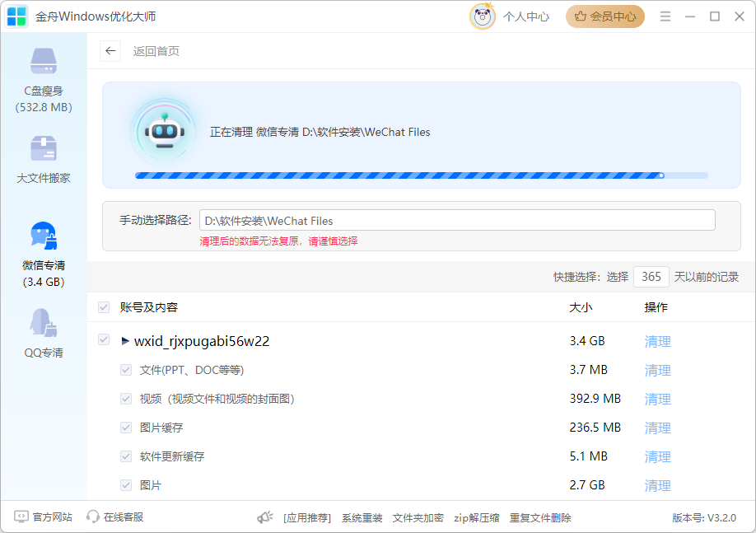Open the hamburger menu icon in title bar

click(x=665, y=16)
